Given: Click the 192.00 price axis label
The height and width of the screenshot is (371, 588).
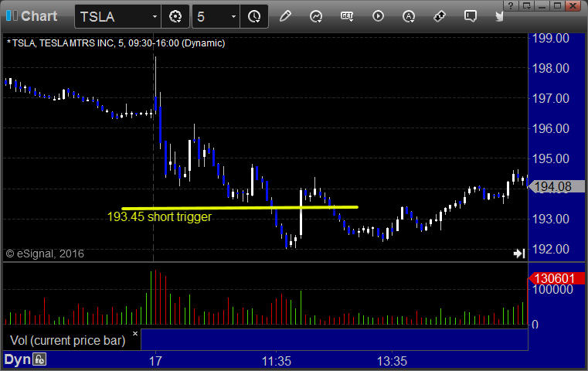Looking at the screenshot, I should coord(550,249).
